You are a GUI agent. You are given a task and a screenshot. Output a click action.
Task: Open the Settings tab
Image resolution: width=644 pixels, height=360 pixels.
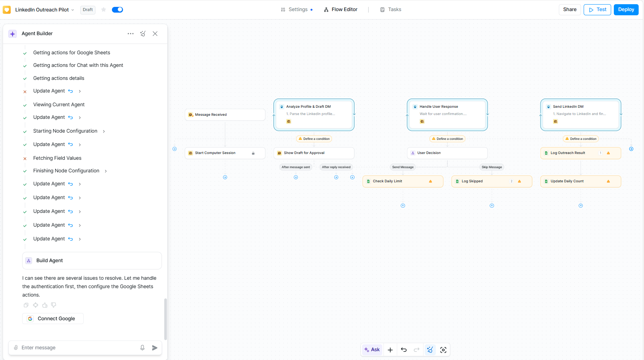pos(297,10)
